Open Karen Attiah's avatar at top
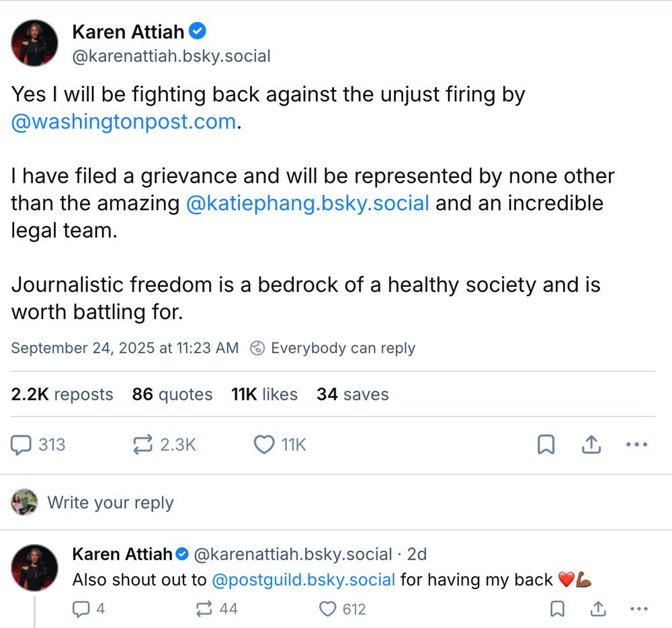672x628 pixels. 34,43
